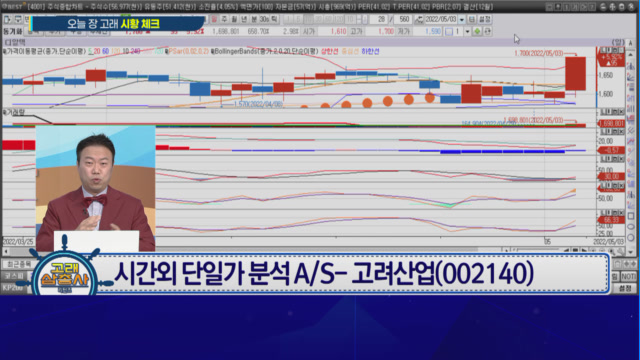Click the 560 total bar count field
The image size is (640, 360).
coord(403,19)
